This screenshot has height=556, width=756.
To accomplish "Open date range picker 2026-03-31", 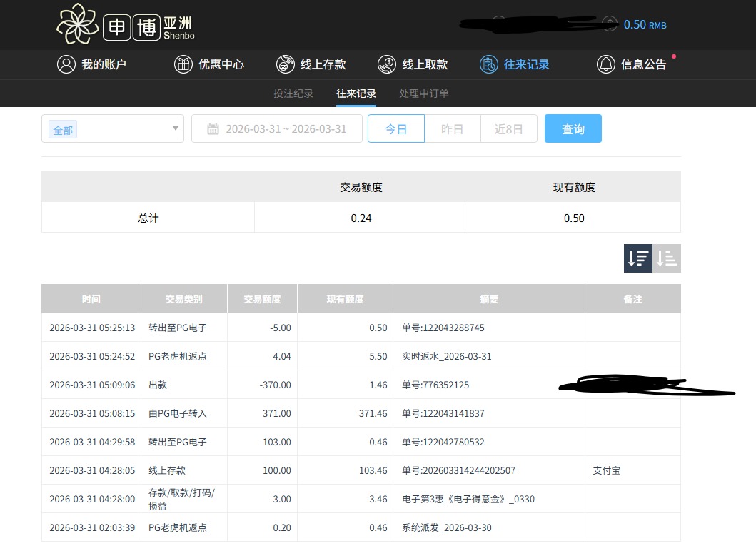I will pyautogui.click(x=286, y=129).
